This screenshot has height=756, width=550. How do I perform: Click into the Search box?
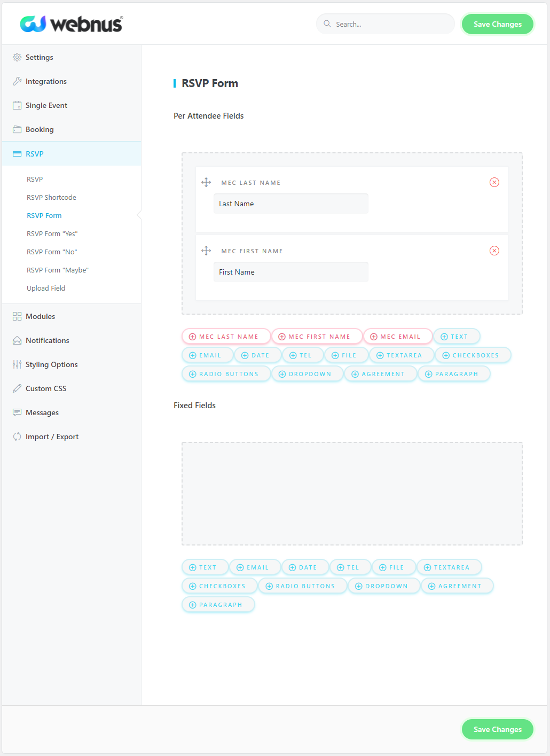point(386,24)
